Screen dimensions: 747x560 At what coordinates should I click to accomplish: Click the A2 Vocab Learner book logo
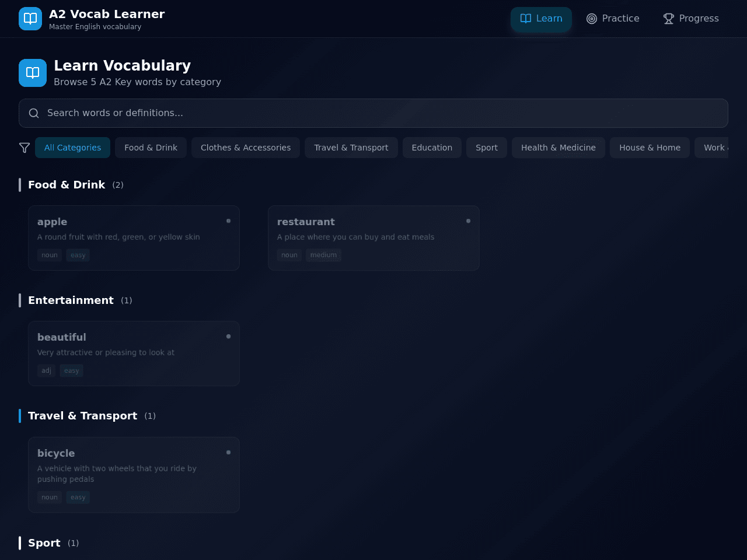click(30, 19)
